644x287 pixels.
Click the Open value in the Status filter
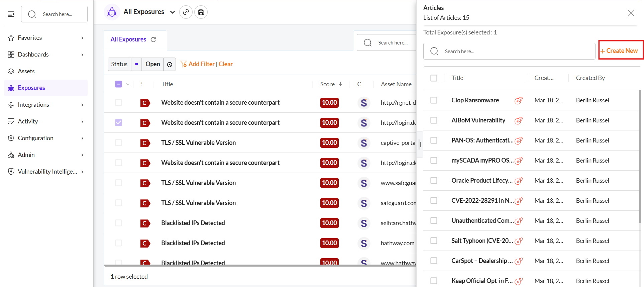(153, 64)
